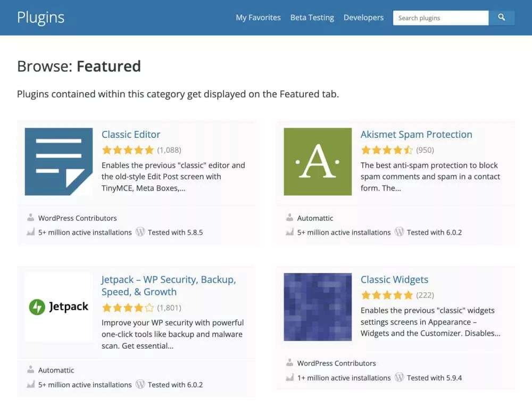
Task: Click WordPress logo next to Tested with 5.9.4
Action: [400, 377]
